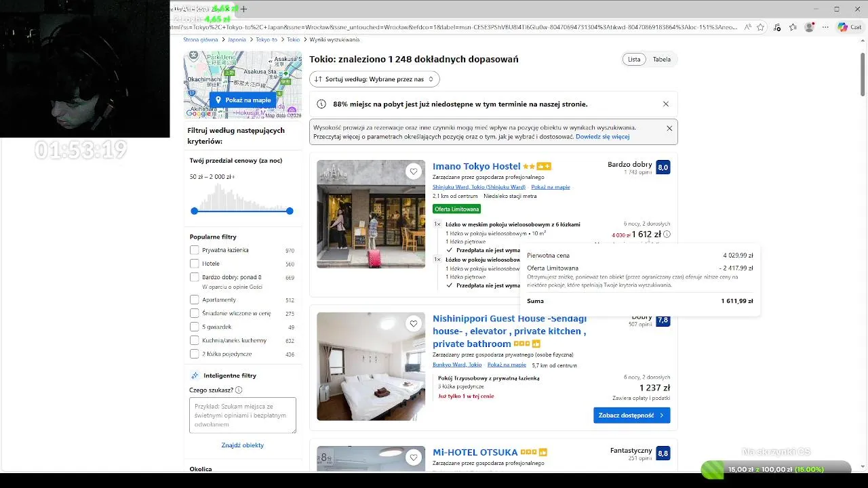Open browser Settings and more menu
Screen dimensions: 868x488
825,27
